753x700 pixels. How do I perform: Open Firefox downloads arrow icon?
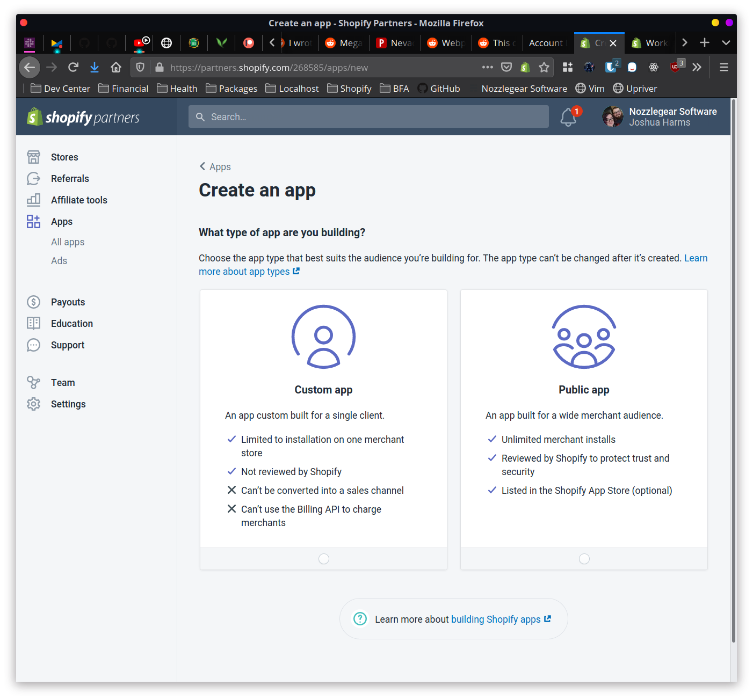(x=95, y=67)
